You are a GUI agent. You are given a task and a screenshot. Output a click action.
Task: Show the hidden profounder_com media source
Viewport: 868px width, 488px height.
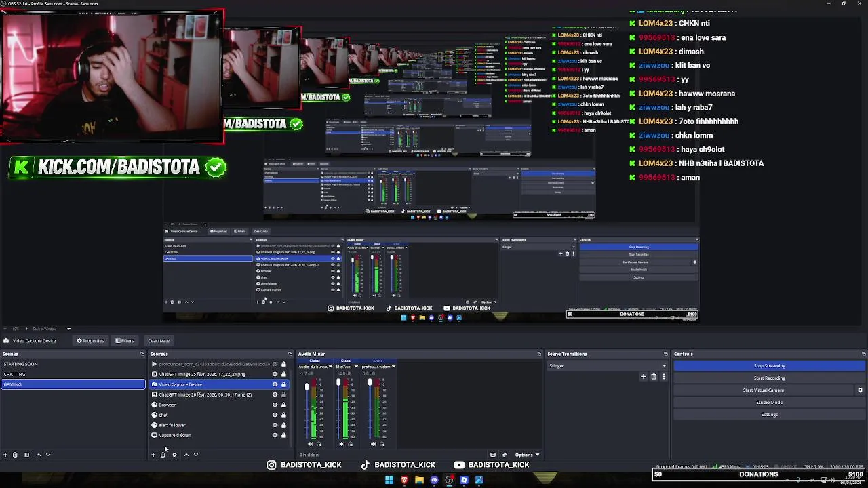tap(275, 364)
